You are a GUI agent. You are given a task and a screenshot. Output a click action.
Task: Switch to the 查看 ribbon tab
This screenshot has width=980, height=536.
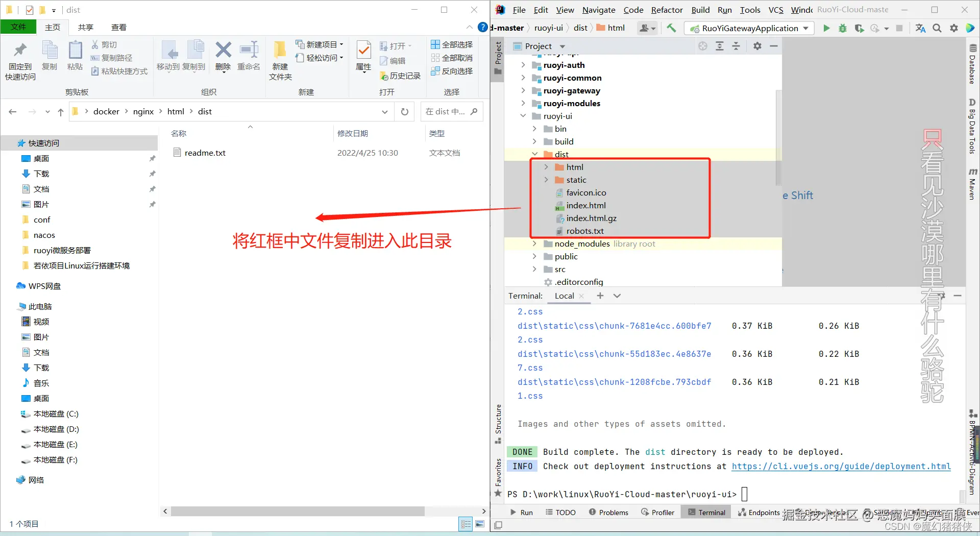tap(119, 27)
